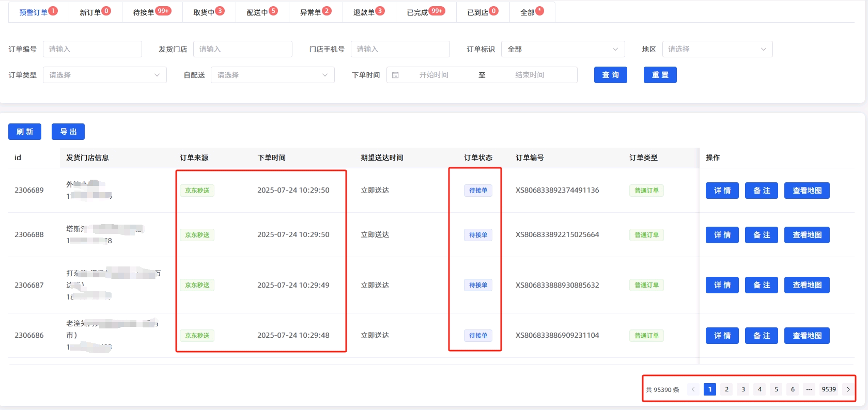Click the 下单时间 column header
This screenshot has height=410, width=868.
(x=272, y=157)
